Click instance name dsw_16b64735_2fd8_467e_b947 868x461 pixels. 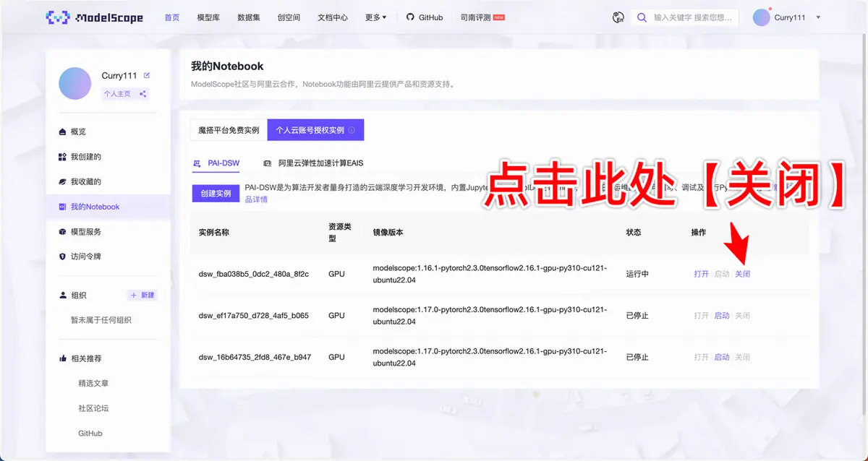click(x=255, y=357)
